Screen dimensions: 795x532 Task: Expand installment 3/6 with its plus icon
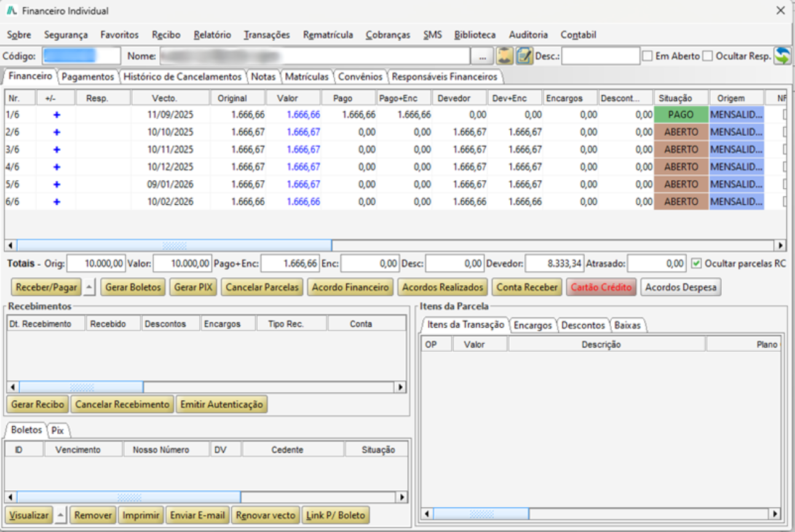[57, 149]
